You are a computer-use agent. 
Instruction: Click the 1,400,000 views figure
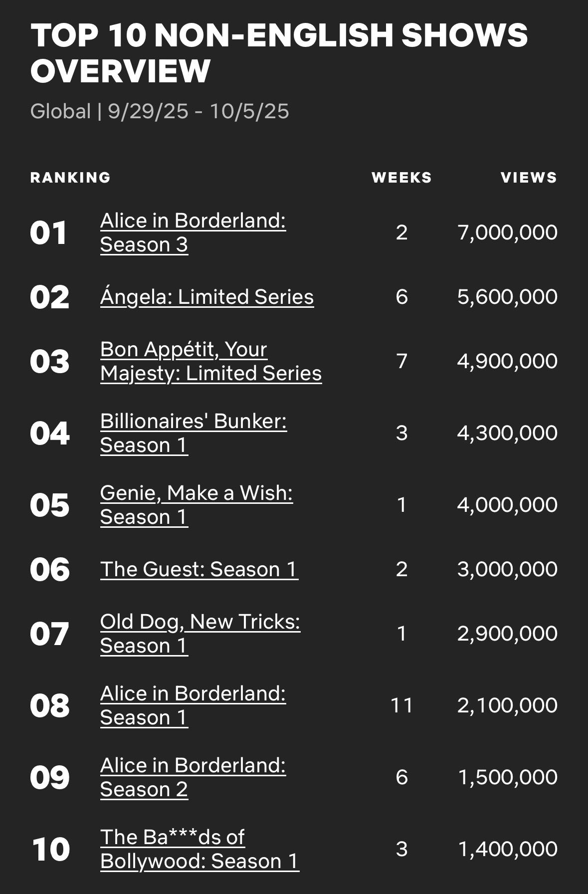tap(507, 849)
